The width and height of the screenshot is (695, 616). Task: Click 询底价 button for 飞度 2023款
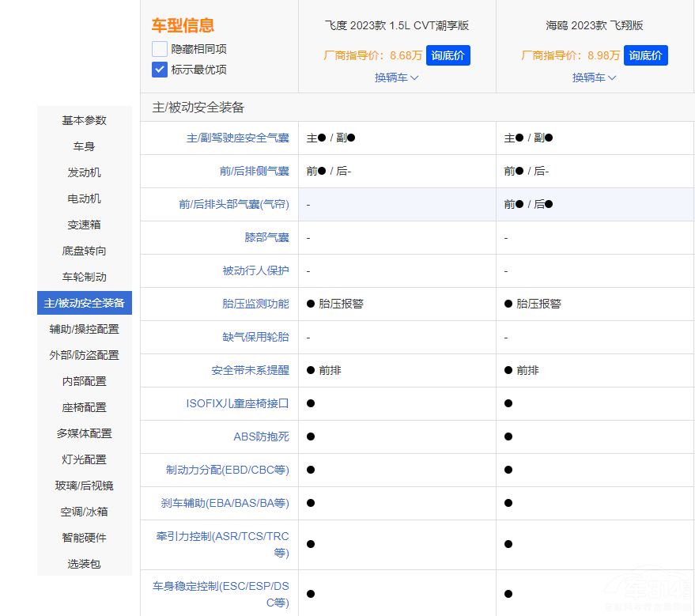tap(448, 55)
